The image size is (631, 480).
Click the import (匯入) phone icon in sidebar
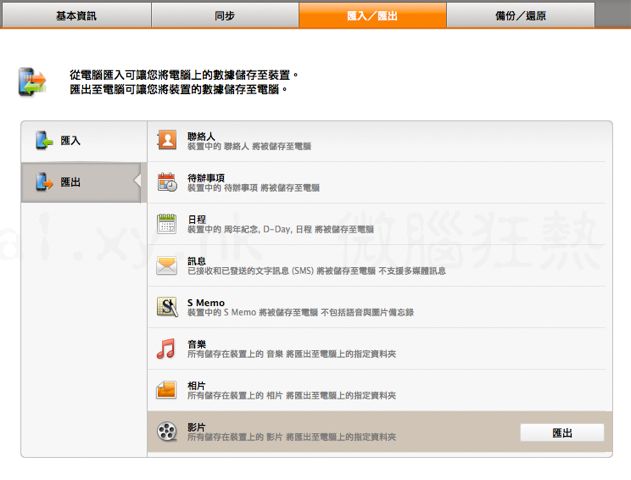44,141
